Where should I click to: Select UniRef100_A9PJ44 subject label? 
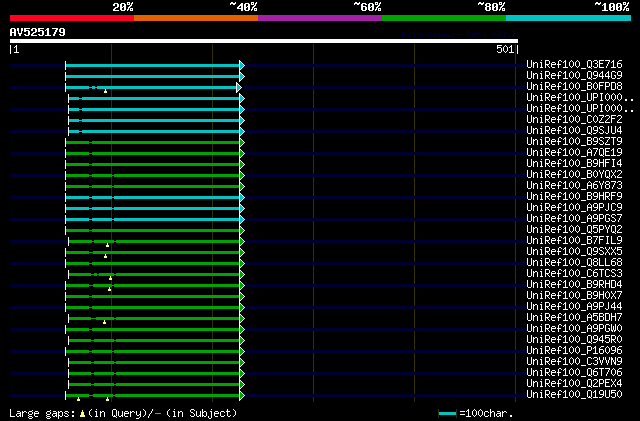tap(574, 307)
